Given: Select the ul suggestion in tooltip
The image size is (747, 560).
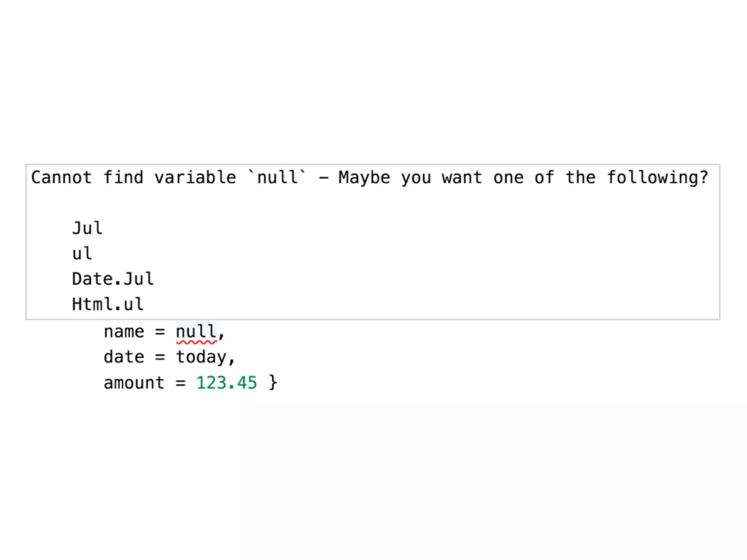Looking at the screenshot, I should [82, 254].
